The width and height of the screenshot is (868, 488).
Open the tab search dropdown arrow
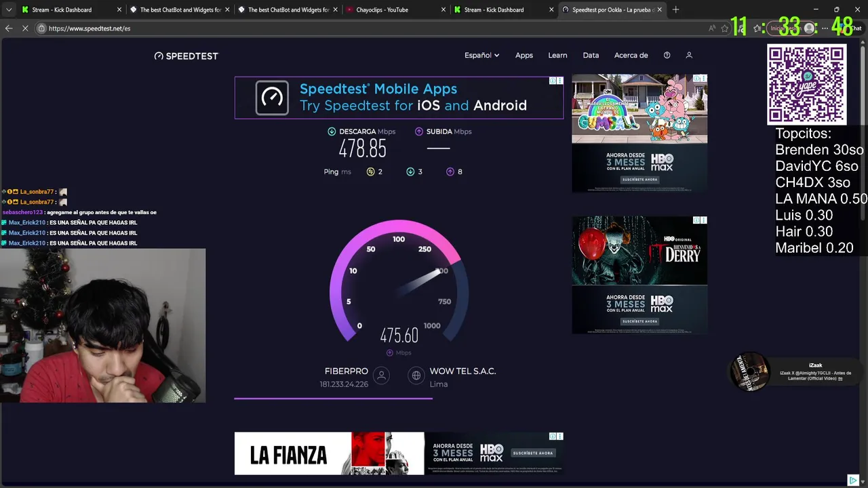(8, 10)
